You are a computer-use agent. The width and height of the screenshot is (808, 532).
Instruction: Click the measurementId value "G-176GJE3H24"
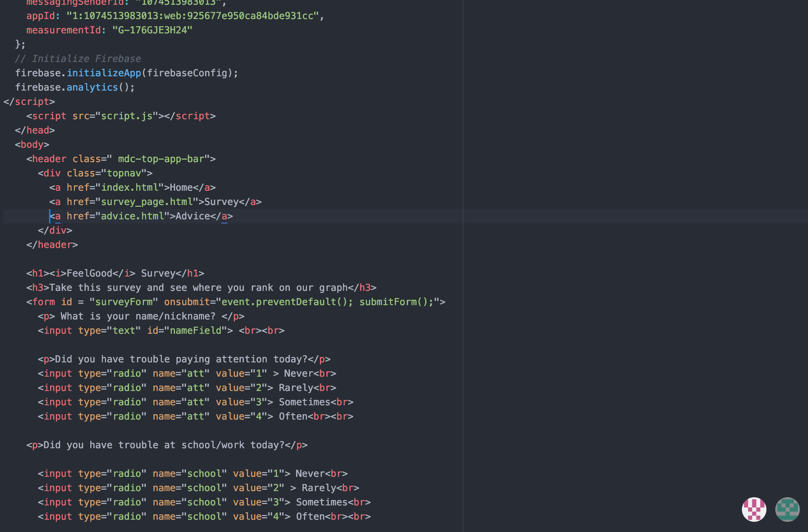pyautogui.click(x=152, y=30)
